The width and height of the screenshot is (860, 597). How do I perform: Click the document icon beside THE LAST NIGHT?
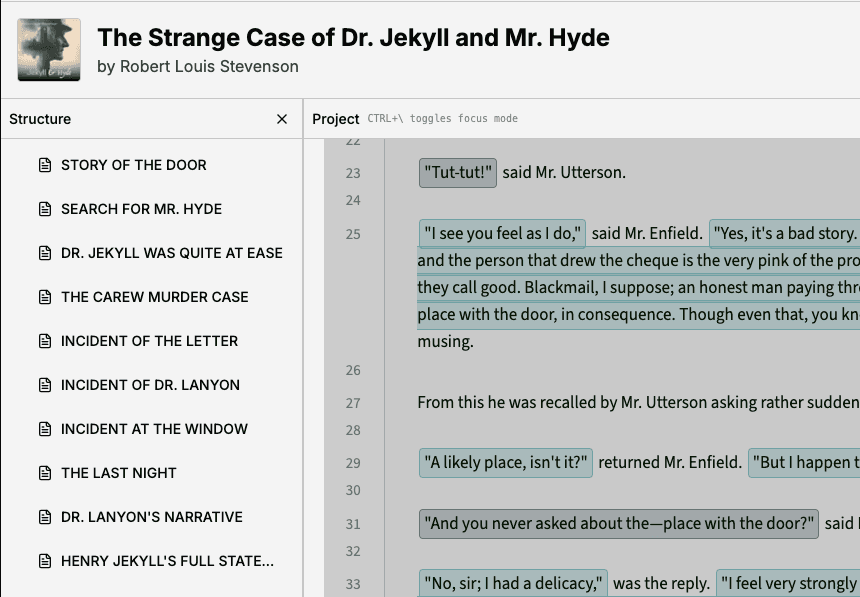coord(42,473)
